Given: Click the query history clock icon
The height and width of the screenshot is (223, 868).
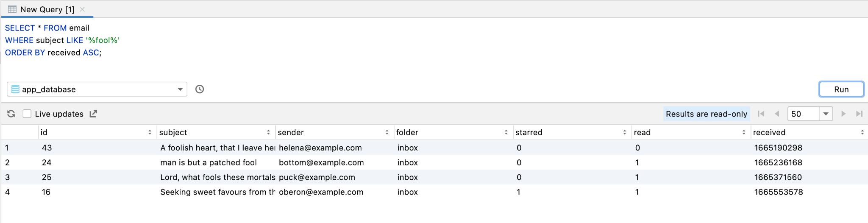Looking at the screenshot, I should (200, 89).
